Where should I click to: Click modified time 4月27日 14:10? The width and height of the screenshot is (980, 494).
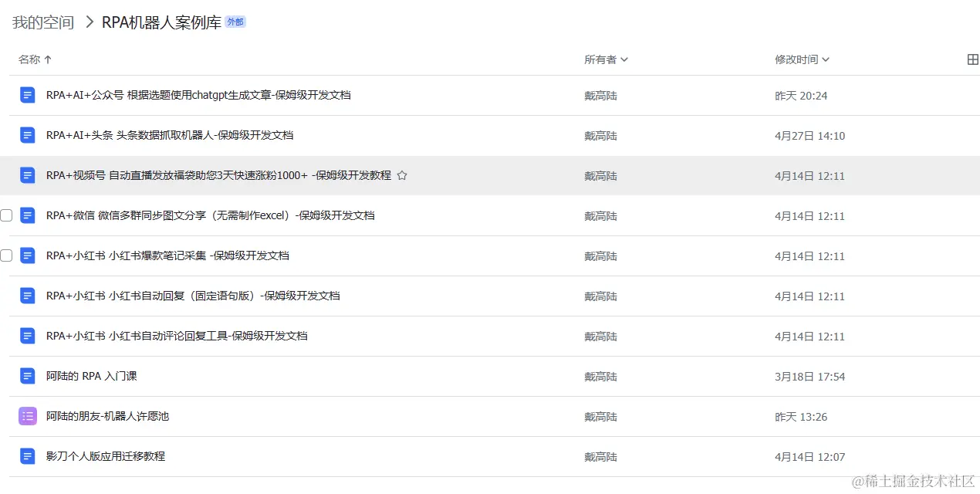[809, 136]
